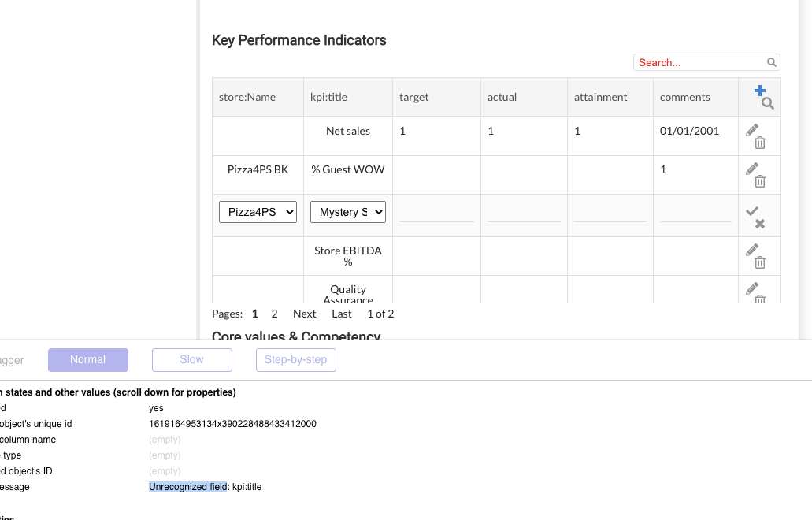812x520 pixels.
Task: Delete the % Guest WOW row trash icon
Action: pos(760,181)
